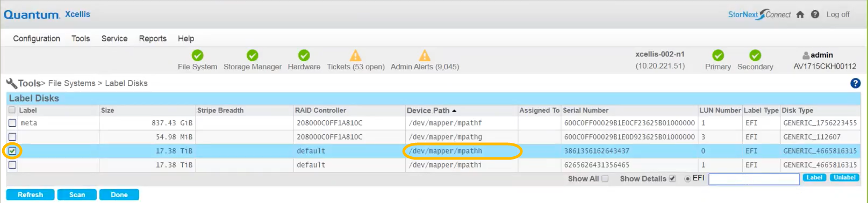Click the Refresh button

coord(30,194)
